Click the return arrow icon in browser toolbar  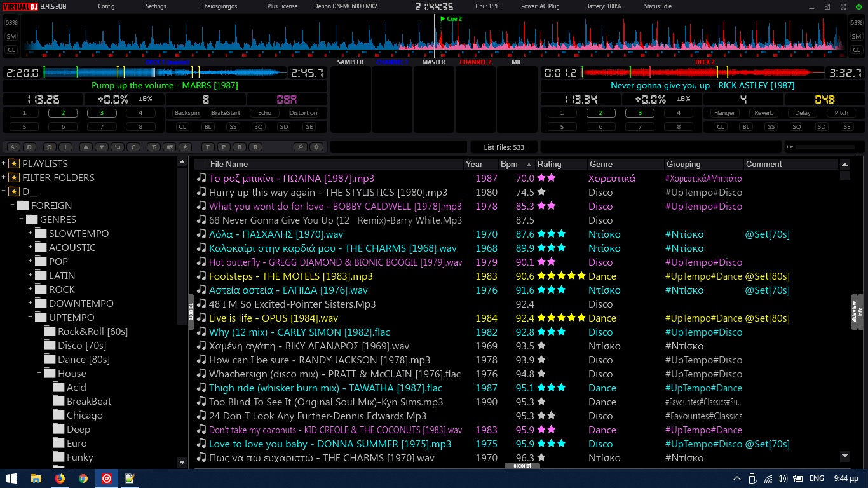[117, 147]
